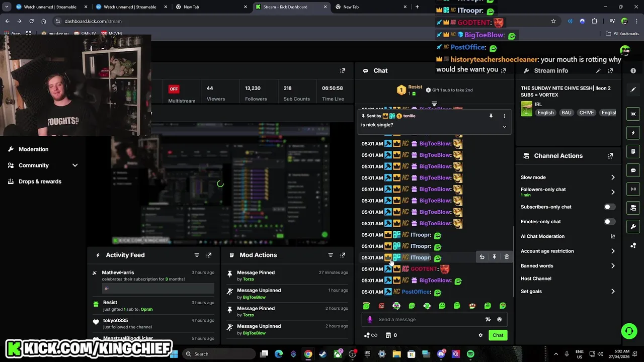Expand Slow mode settings
The height and width of the screenshot is (362, 644).
click(x=613, y=177)
